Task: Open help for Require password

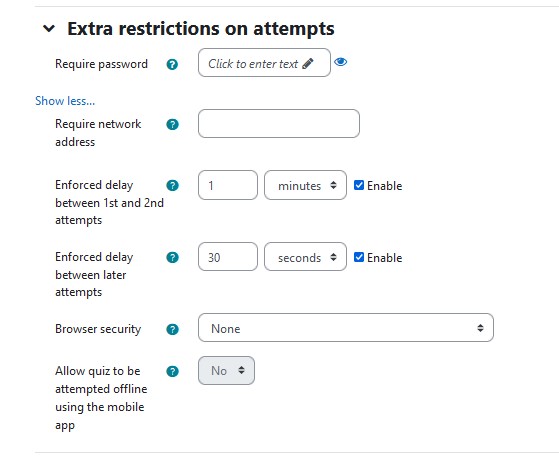Action: 172,65
